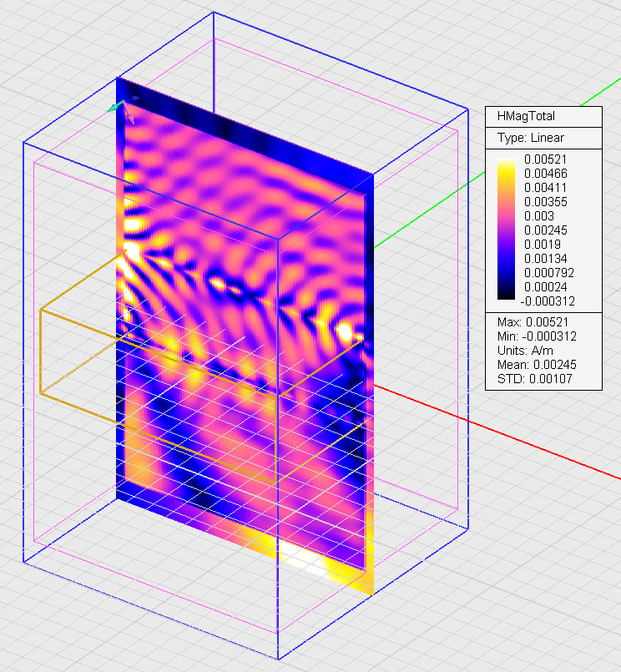621x672 pixels.
Task: Click the 0.00245 scale value
Action: click(x=546, y=230)
